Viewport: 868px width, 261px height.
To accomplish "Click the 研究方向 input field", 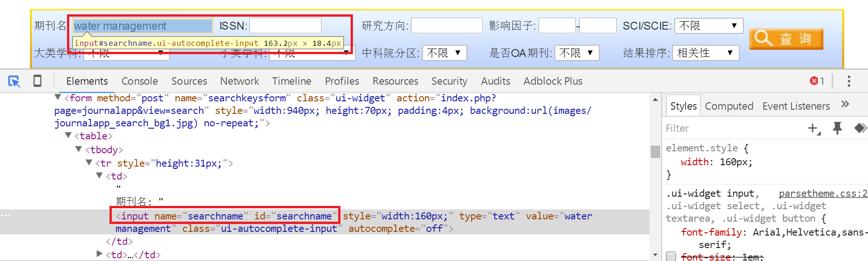I will pos(447,25).
